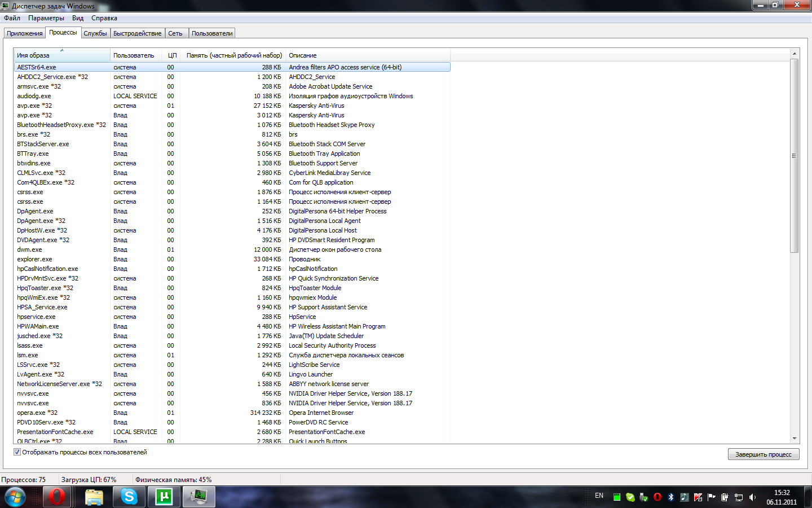
Task: Sort by 'ЦП' column header
Action: click(171, 55)
